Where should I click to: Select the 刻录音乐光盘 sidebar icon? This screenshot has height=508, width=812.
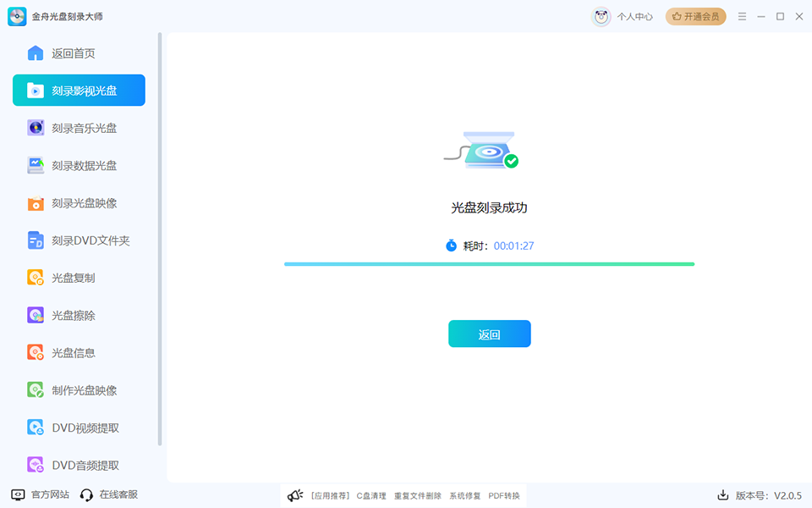[35, 127]
